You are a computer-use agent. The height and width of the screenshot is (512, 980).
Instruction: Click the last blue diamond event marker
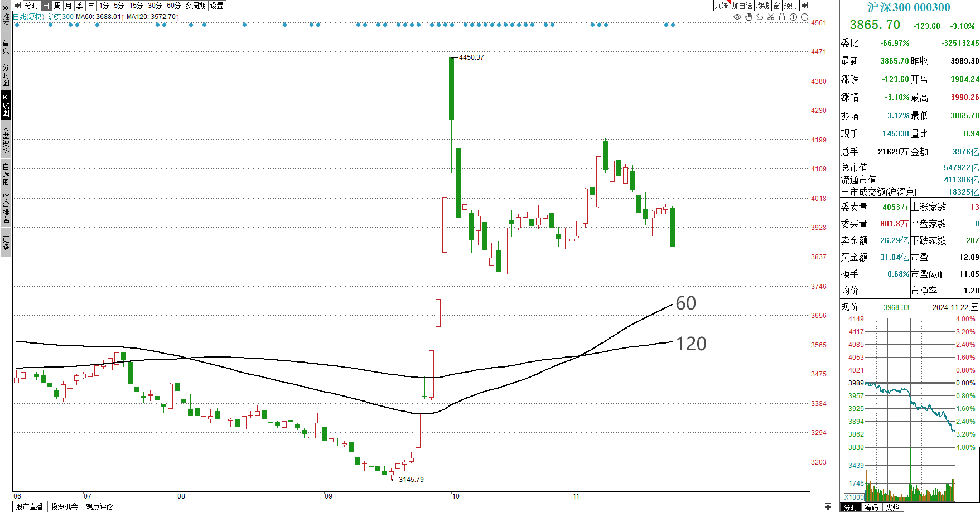[673, 25]
